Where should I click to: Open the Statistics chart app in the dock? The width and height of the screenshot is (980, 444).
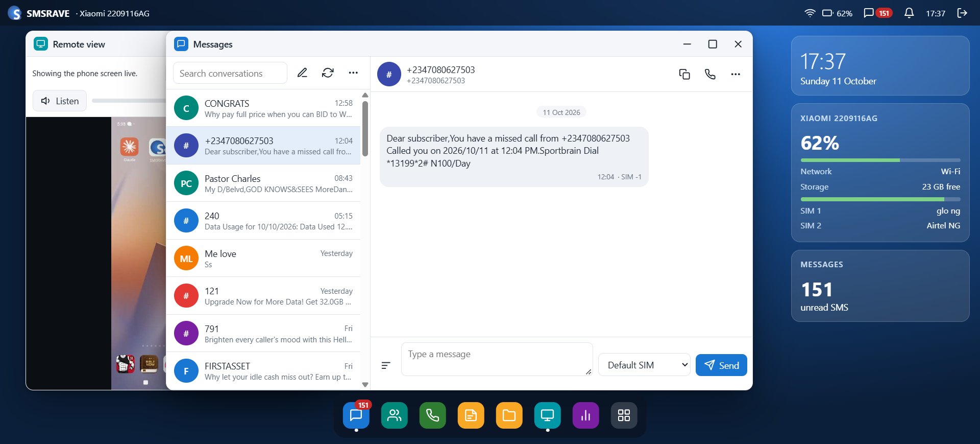click(x=586, y=415)
